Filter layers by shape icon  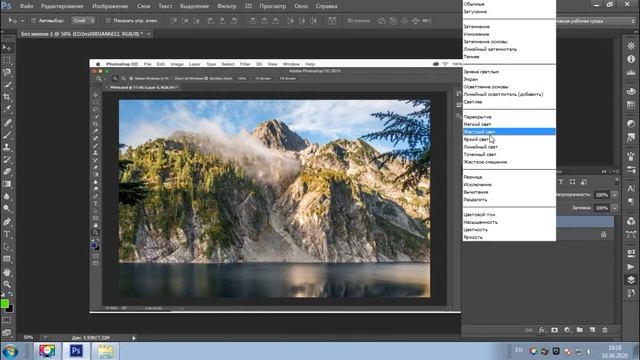[572, 182]
